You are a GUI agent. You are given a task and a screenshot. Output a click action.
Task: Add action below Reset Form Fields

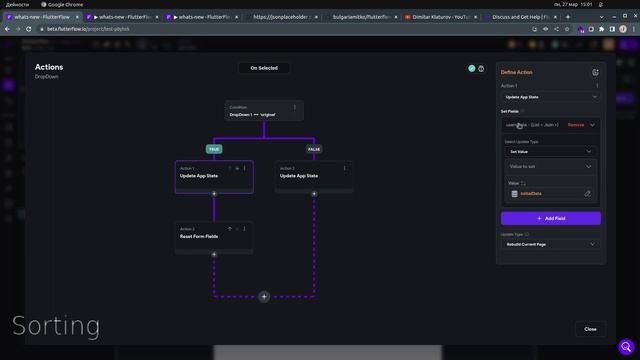(214, 254)
